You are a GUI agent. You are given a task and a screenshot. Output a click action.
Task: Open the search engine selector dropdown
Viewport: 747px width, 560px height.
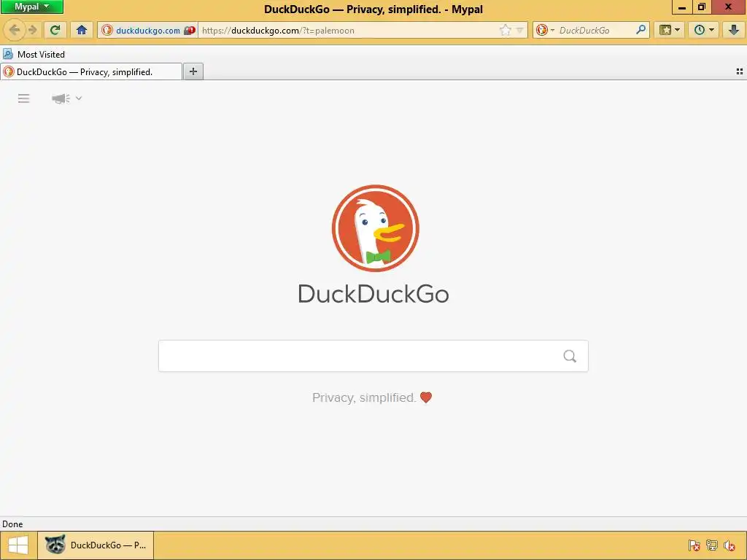pyautogui.click(x=545, y=31)
